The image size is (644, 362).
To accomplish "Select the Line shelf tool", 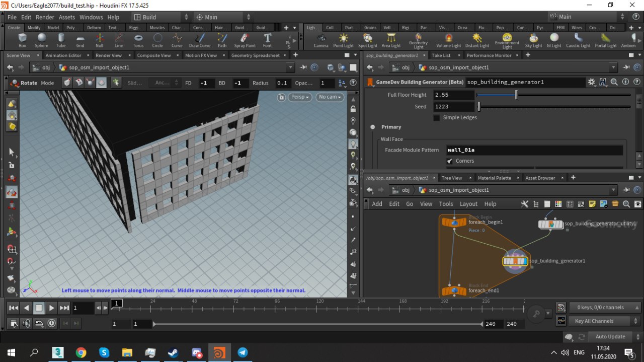I will tap(119, 40).
